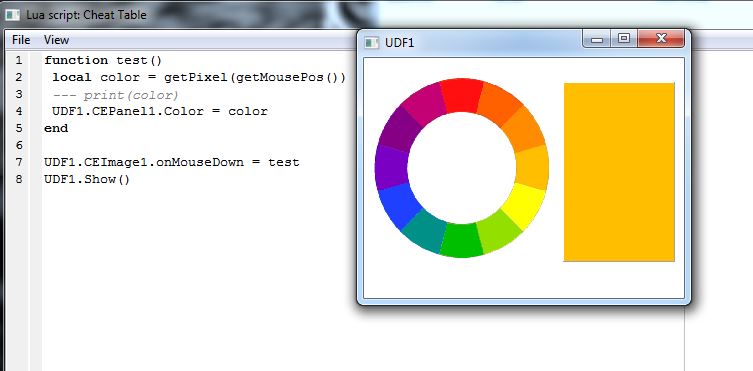Click the Lua script window icon
The image size is (753, 371).
pyautogui.click(x=12, y=14)
